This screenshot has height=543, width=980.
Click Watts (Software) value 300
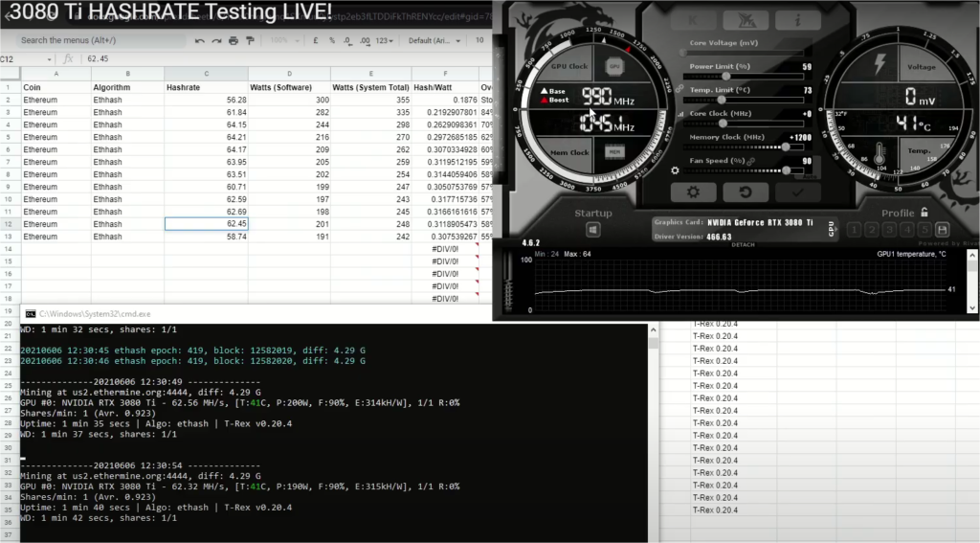coord(289,101)
